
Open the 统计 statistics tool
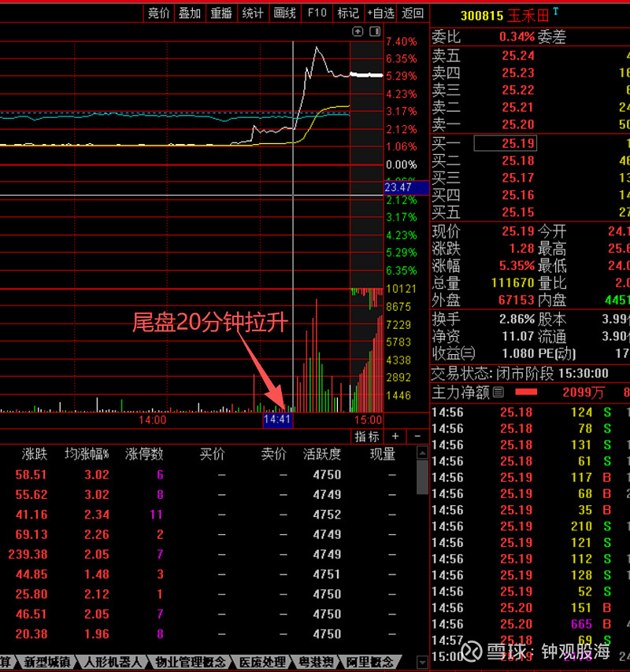coord(253,13)
